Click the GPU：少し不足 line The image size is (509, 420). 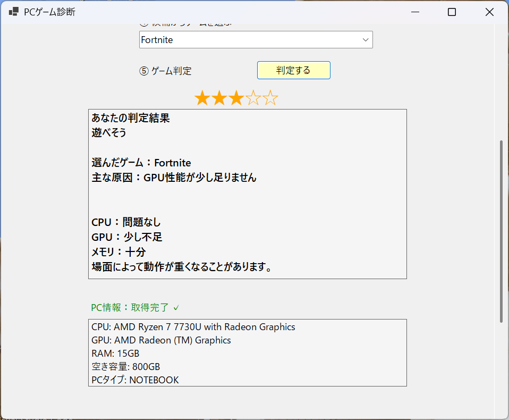pyautogui.click(x=126, y=237)
